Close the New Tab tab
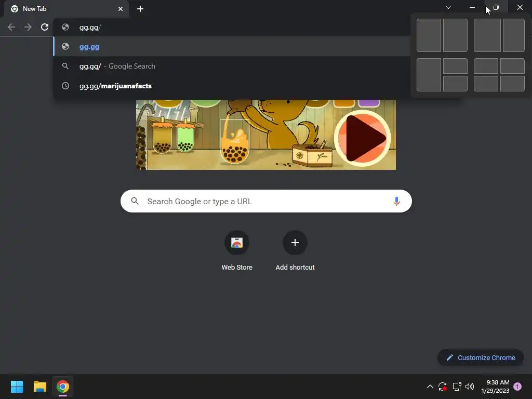532x399 pixels. tap(121, 9)
